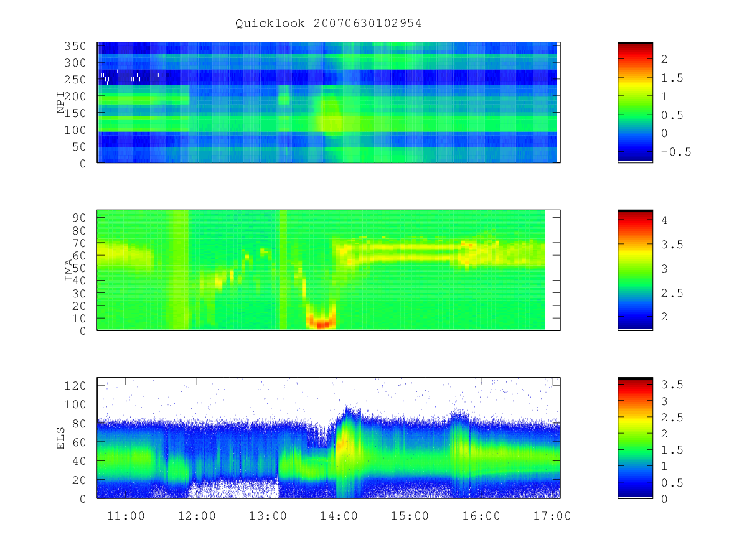Select the 11:00 time tick label
The image size is (747, 560).
click(x=127, y=515)
